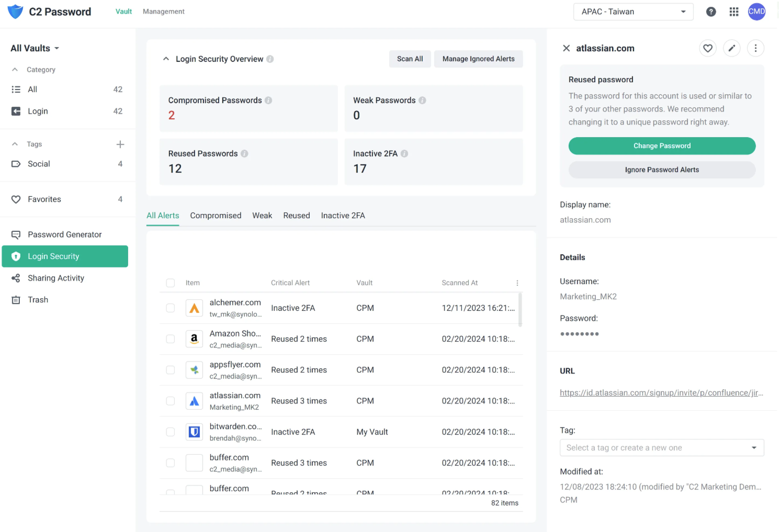Open the help question mark icon
This screenshot has height=532, width=779.
(710, 12)
